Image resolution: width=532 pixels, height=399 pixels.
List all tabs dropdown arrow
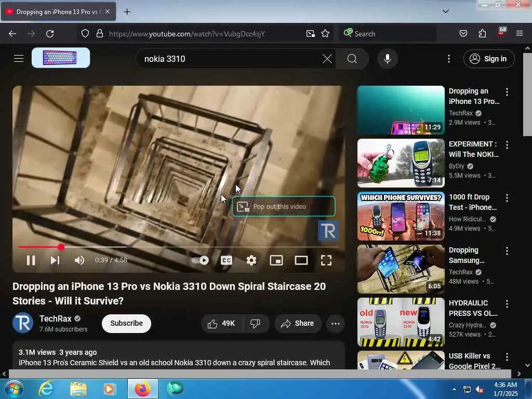(445, 11)
